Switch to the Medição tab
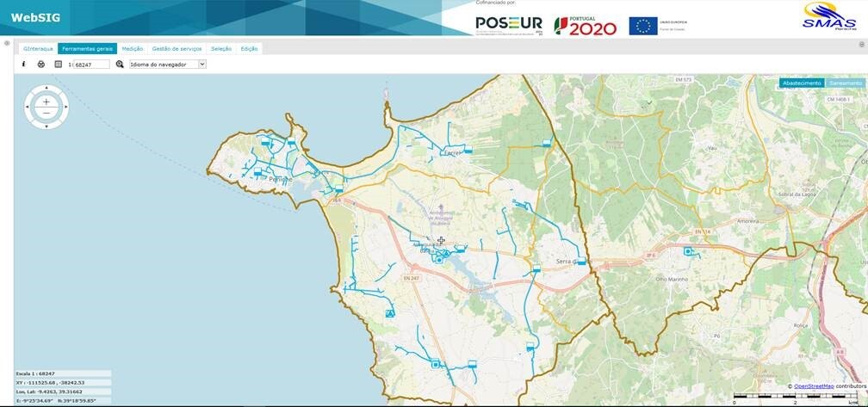The image size is (868, 407). pyautogui.click(x=133, y=49)
